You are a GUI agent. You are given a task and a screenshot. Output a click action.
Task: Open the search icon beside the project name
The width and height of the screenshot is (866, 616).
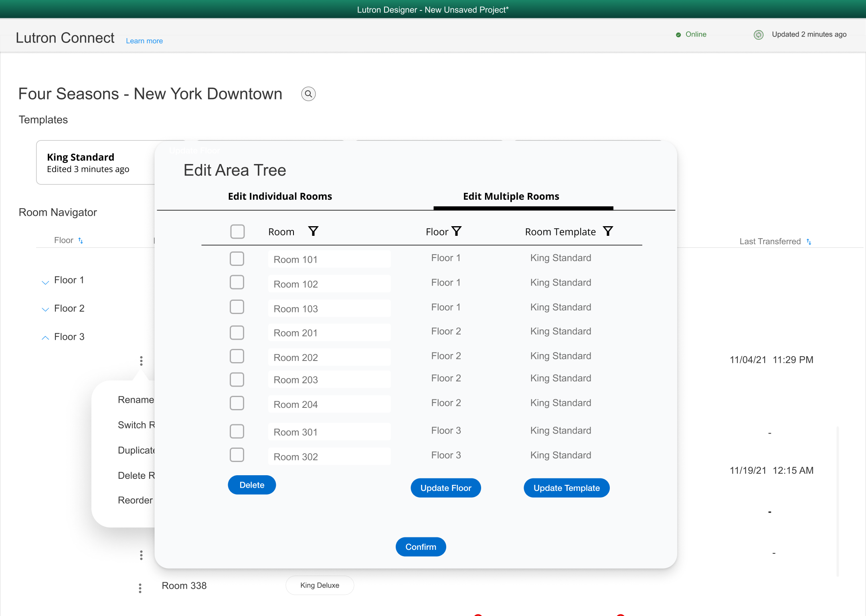[308, 93]
